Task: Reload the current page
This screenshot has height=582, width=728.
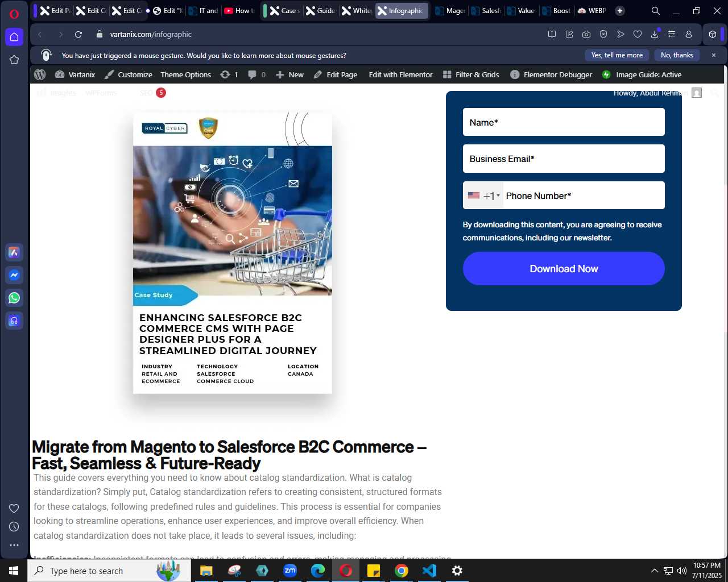Action: (x=78, y=34)
